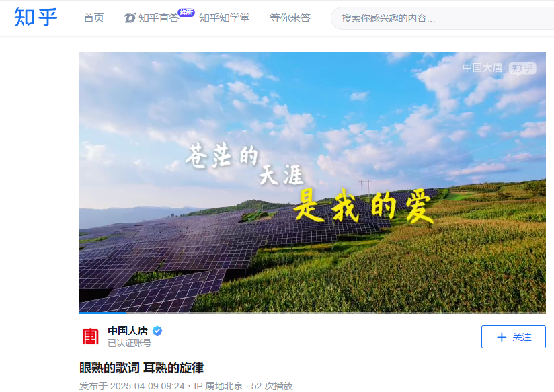Click the 焕新 badge on 知乎直答
The image size is (554, 392).
[x=186, y=13]
